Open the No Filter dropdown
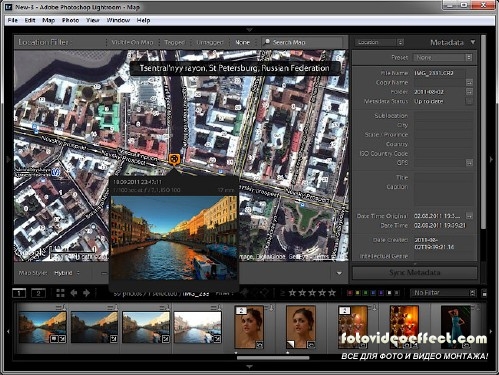Screen dimensions: 499x375 coord(443,293)
